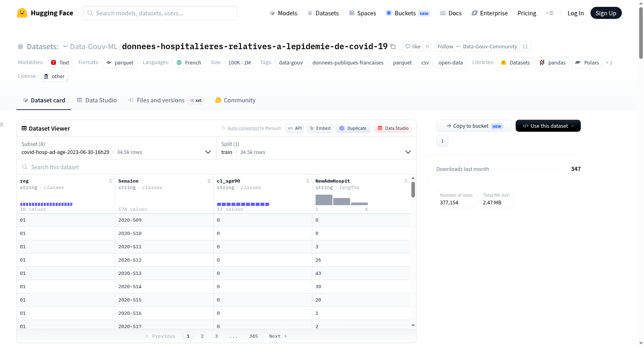
Task: Click the page vertical scrollbar thumb
Action: coord(641,33)
